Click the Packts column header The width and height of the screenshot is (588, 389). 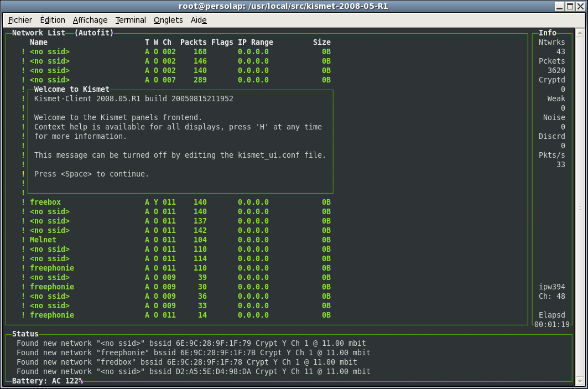[193, 43]
